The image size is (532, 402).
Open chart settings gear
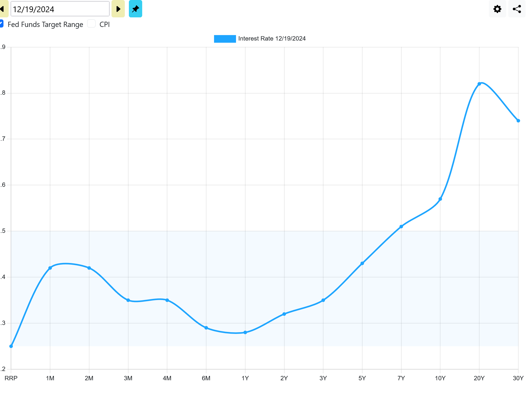(x=497, y=9)
